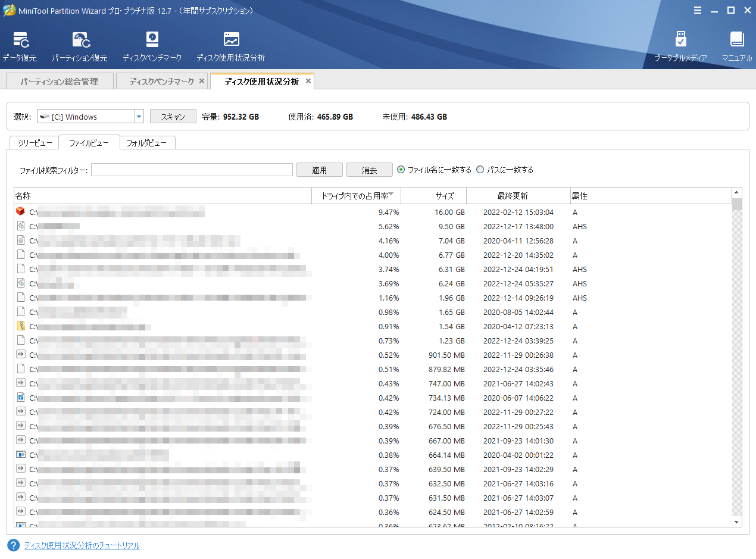This screenshot has height=559, width=756.
Task: Click the help question mark icon
Action: tap(14, 545)
